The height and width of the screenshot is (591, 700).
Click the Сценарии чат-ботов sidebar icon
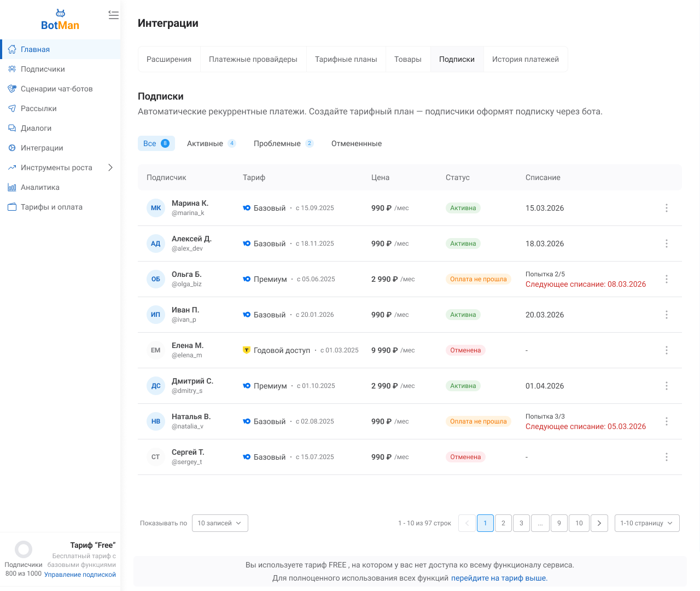coord(12,89)
